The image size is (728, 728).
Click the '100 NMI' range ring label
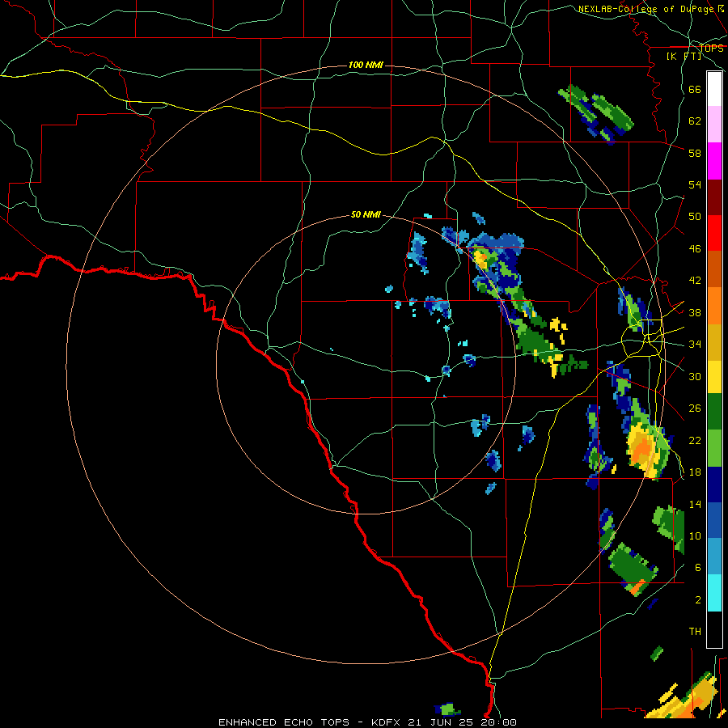(366, 65)
